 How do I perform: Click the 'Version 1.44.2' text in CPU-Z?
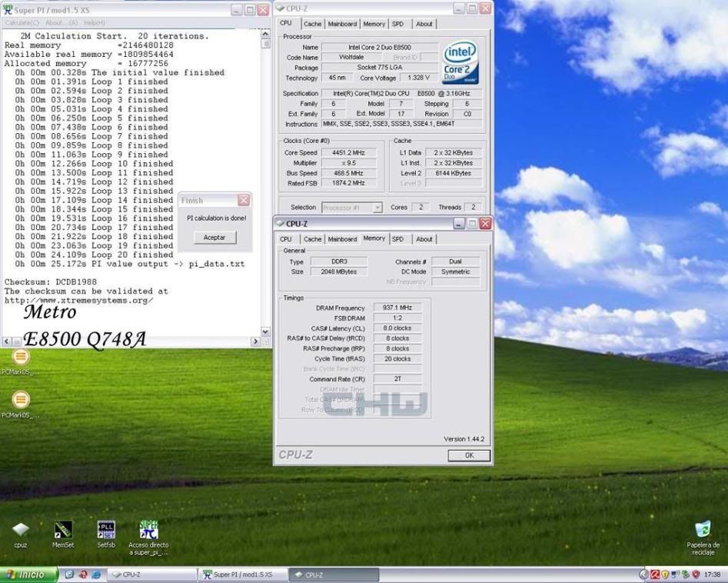coord(464,439)
